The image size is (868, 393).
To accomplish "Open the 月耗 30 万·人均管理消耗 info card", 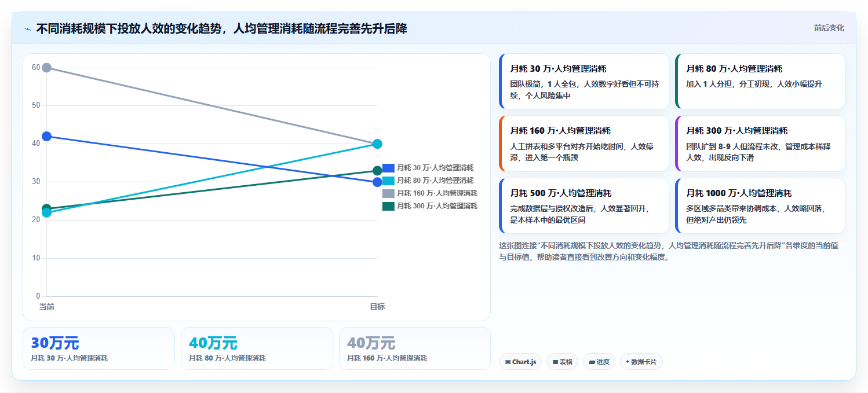I will (584, 82).
